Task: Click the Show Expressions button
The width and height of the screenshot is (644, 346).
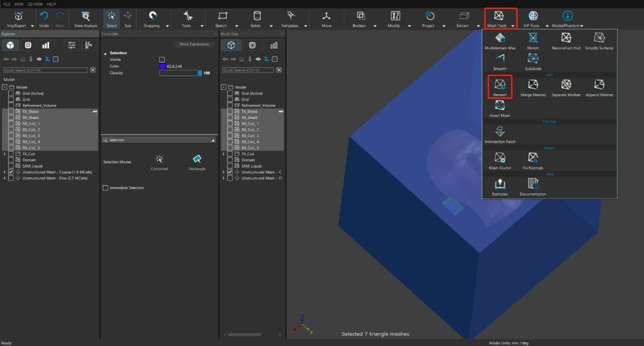Action: (x=194, y=44)
